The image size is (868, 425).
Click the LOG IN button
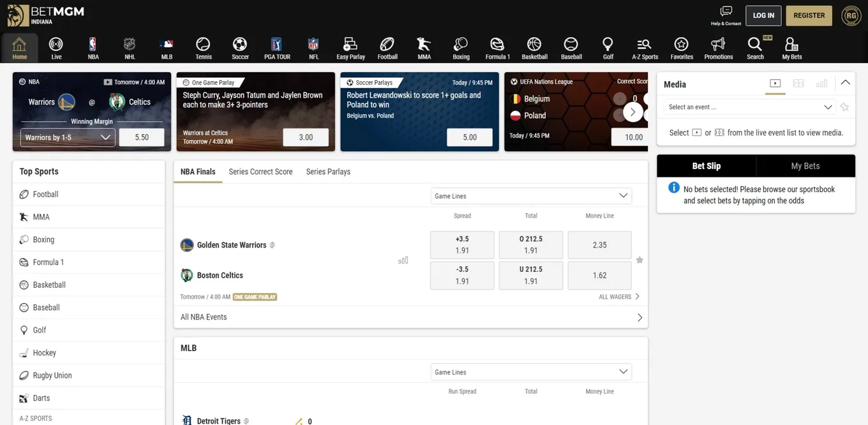tap(763, 15)
